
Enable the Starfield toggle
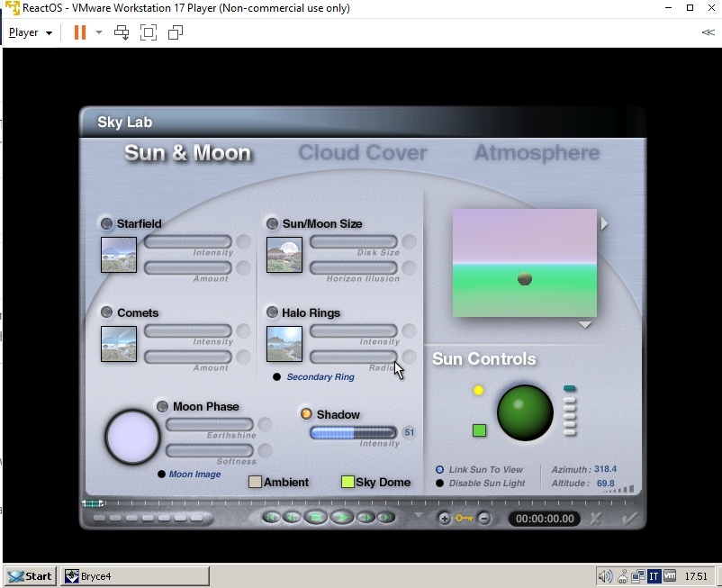(x=106, y=224)
